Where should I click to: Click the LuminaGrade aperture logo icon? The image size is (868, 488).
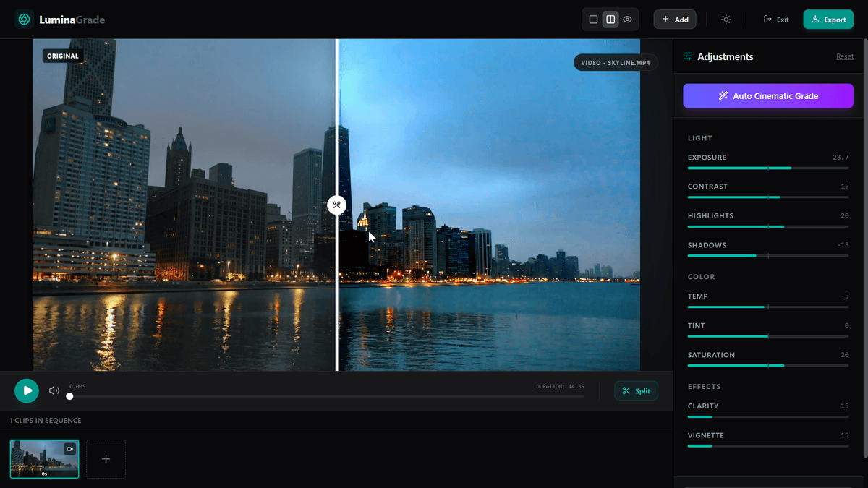click(24, 20)
